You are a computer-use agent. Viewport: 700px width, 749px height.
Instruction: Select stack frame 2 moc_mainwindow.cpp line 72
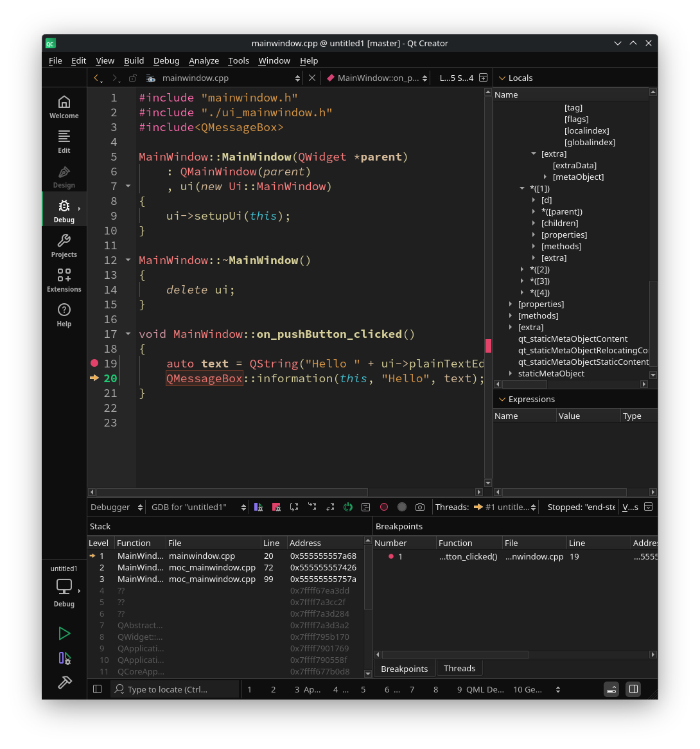pos(225,567)
